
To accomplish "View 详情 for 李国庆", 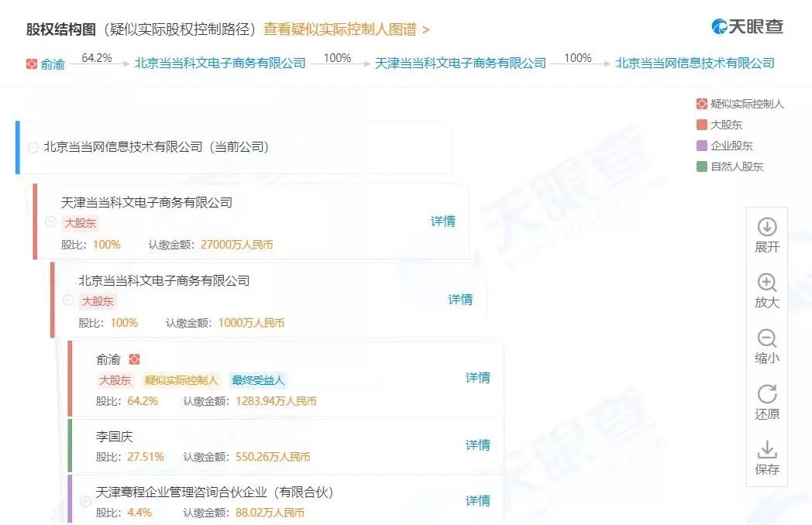I will pos(478,444).
